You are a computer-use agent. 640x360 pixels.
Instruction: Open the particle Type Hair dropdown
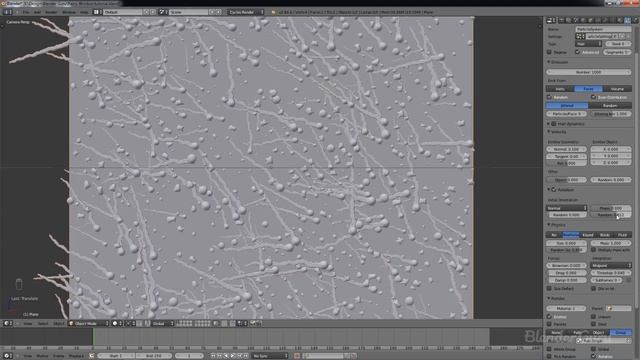[x=589, y=44]
